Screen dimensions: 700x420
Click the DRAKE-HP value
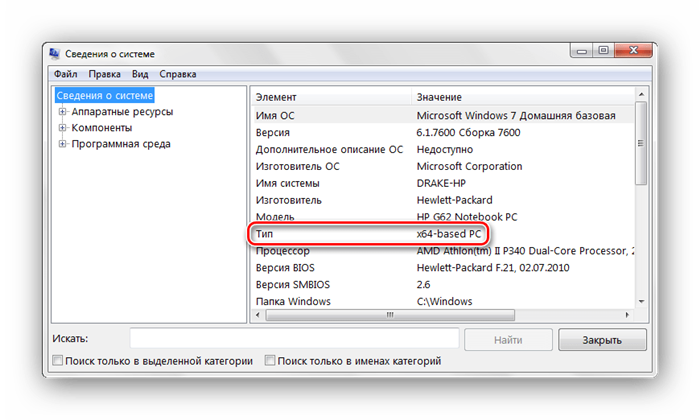441,183
